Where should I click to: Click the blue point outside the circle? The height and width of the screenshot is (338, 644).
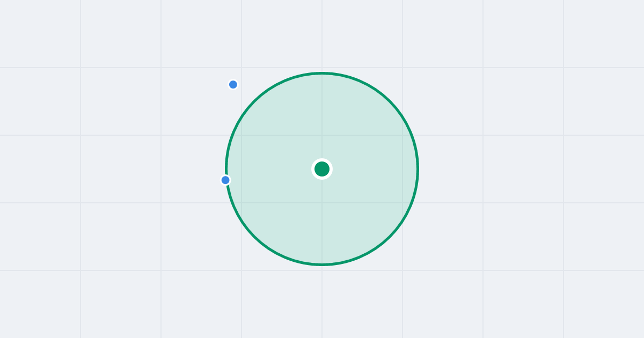pos(233,85)
